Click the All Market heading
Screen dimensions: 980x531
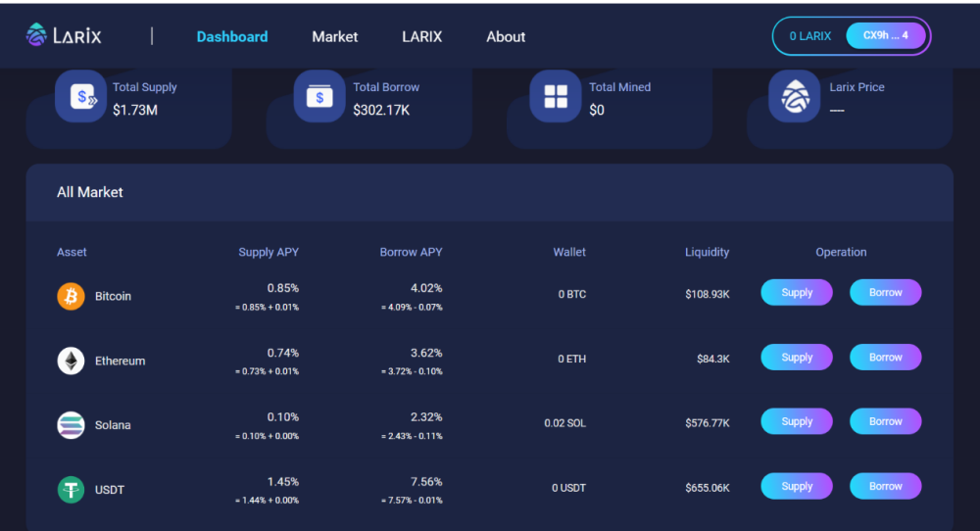click(90, 192)
